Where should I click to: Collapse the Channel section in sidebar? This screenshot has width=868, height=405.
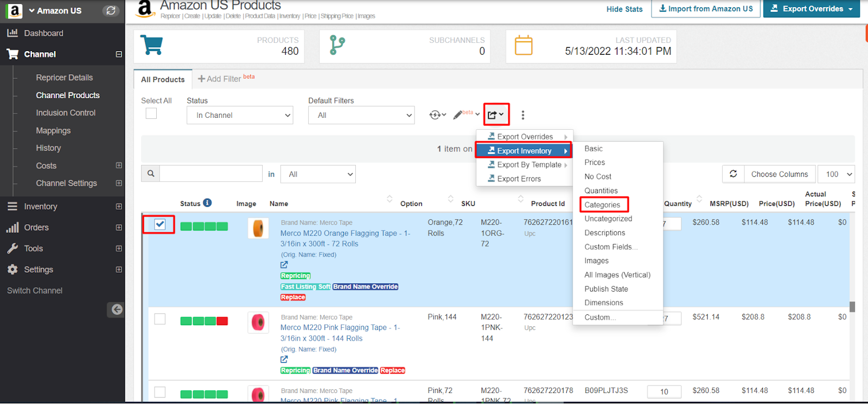119,54
